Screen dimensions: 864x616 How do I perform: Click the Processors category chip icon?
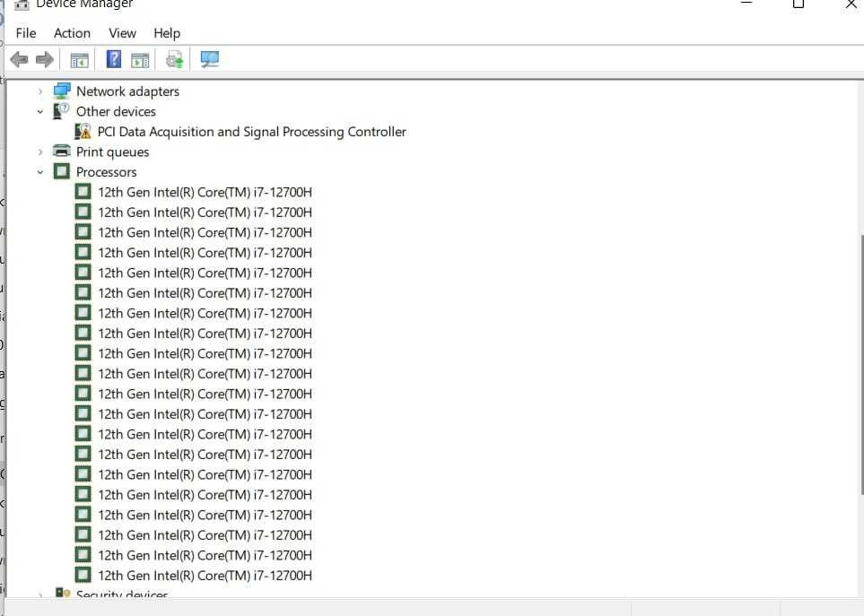(x=62, y=172)
